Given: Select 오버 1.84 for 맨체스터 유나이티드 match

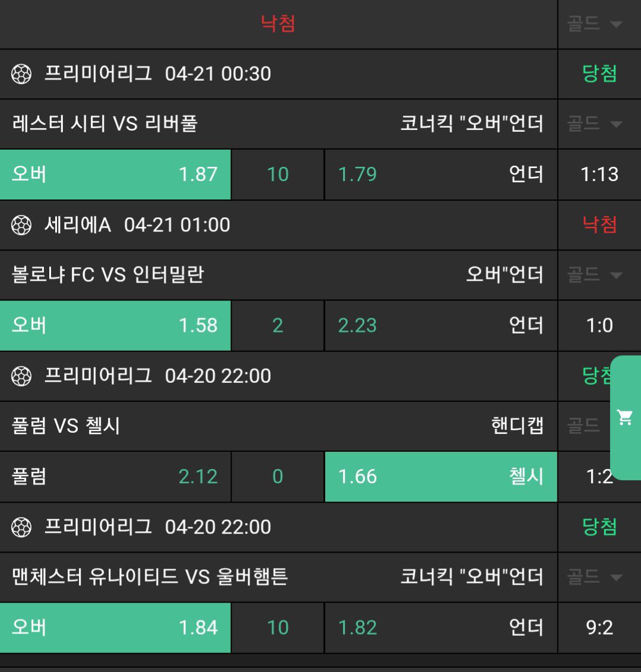Looking at the screenshot, I should point(115,627).
